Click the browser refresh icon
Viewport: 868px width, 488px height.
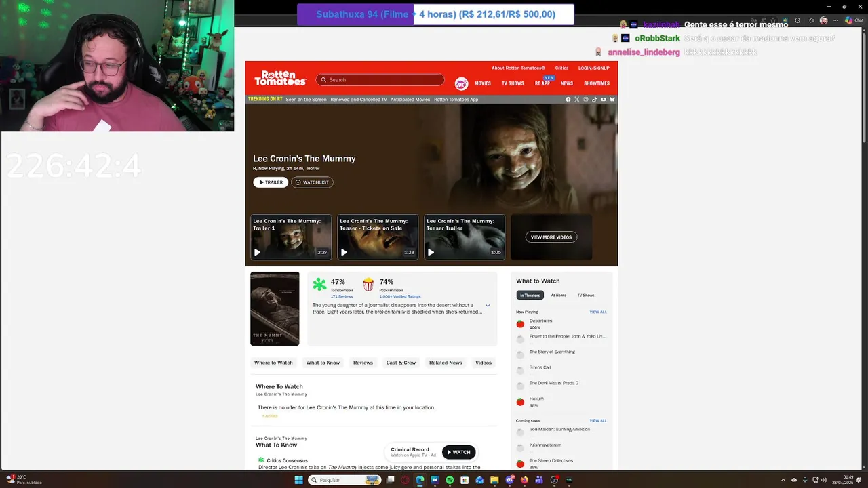point(797,20)
